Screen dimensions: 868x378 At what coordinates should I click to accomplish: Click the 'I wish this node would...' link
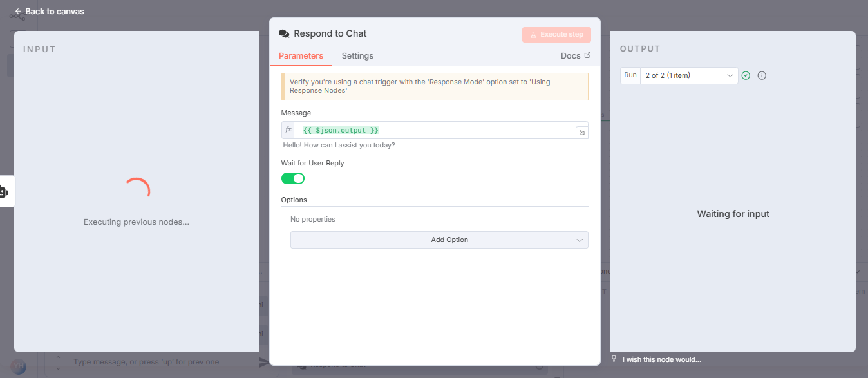click(662, 359)
